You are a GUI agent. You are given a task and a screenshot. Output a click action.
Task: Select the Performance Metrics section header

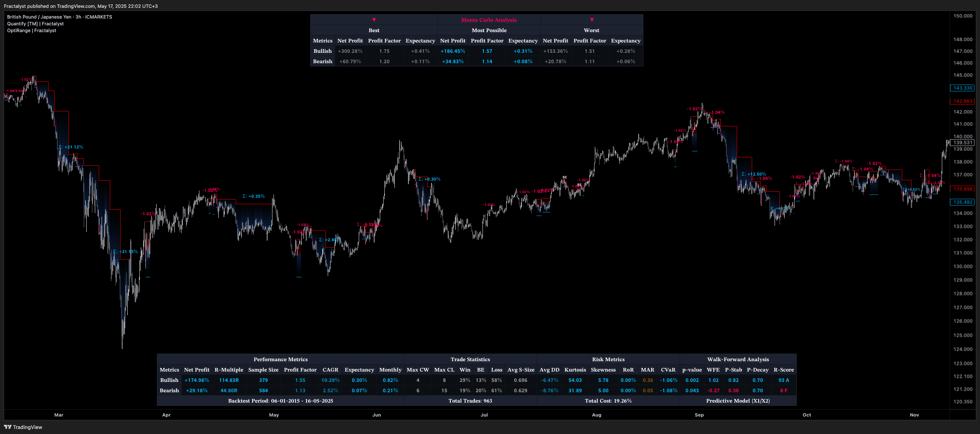(x=280, y=359)
